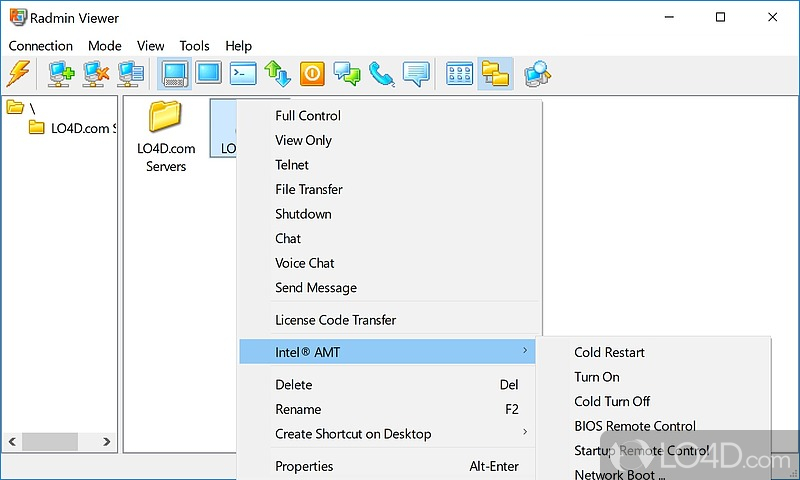800x480 pixels.
Task: Open the Help menu
Action: (238, 46)
